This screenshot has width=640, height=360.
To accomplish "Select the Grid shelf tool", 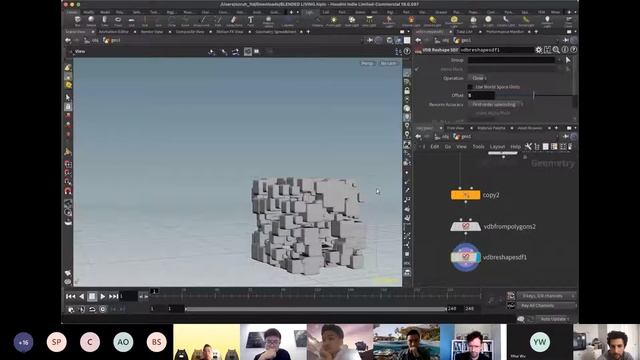I will 131,21.
